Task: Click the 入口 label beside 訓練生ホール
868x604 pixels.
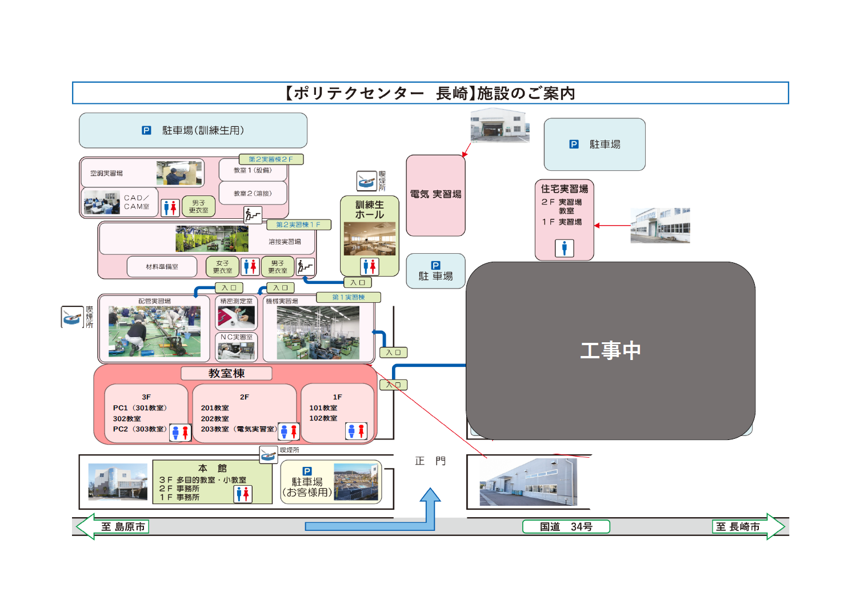Action: click(x=358, y=282)
